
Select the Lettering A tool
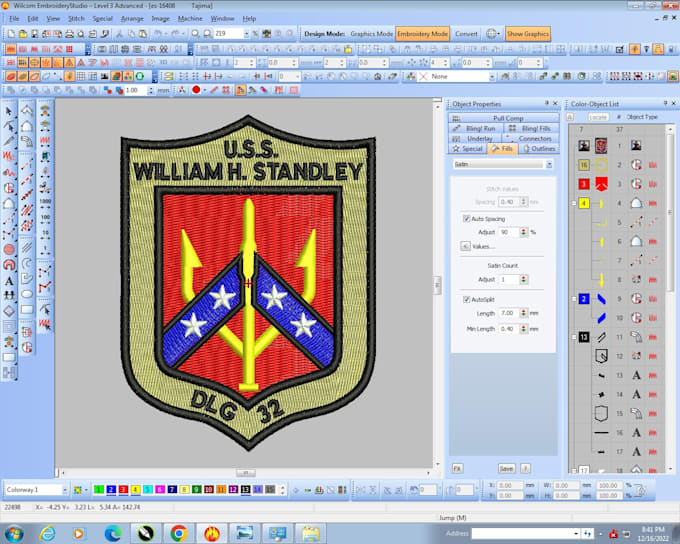coord(9,281)
